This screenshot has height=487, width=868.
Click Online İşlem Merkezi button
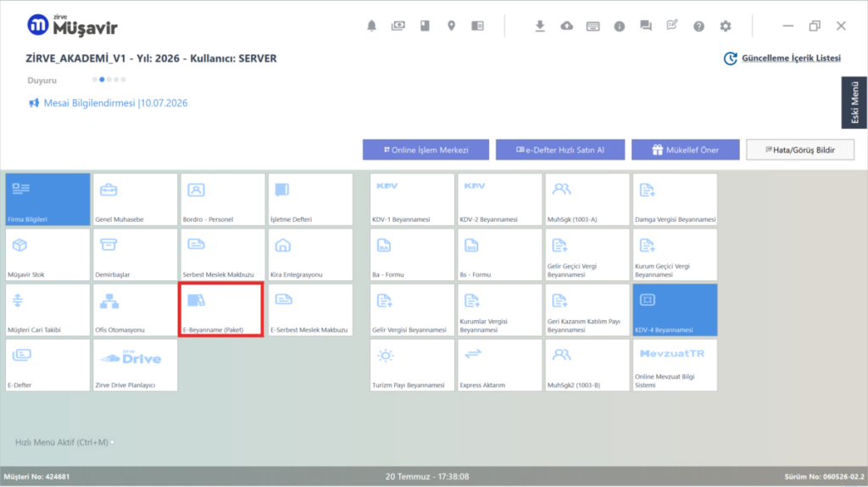click(426, 149)
